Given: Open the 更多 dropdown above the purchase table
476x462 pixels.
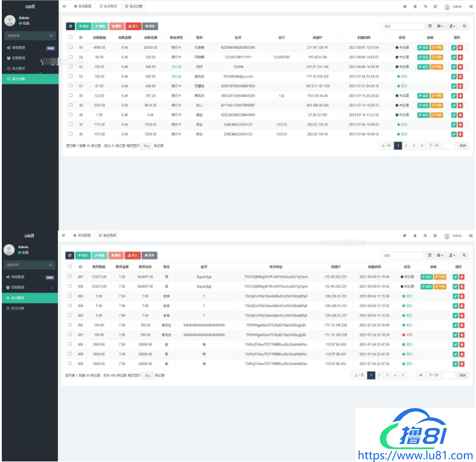Looking at the screenshot, I should pyautogui.click(x=150, y=255).
